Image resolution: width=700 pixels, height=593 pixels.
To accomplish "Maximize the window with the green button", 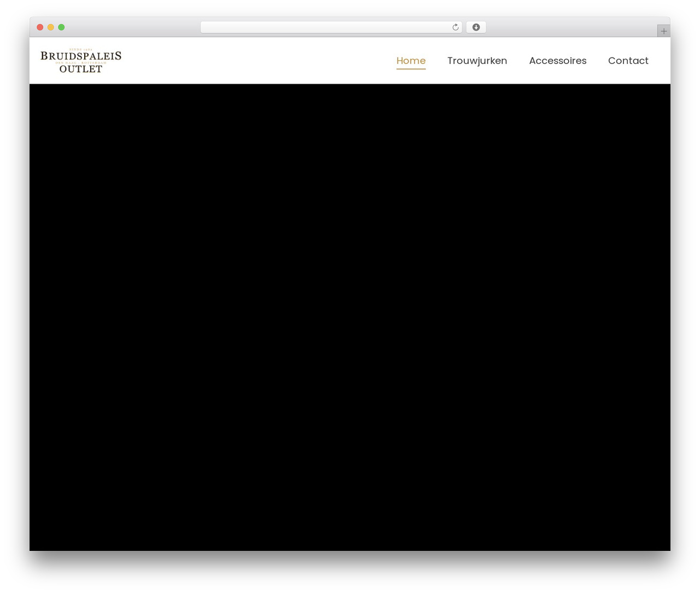I will click(x=61, y=27).
